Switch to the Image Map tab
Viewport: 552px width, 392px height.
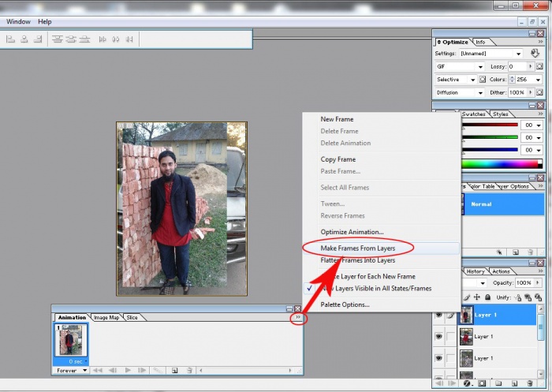pyautogui.click(x=105, y=318)
